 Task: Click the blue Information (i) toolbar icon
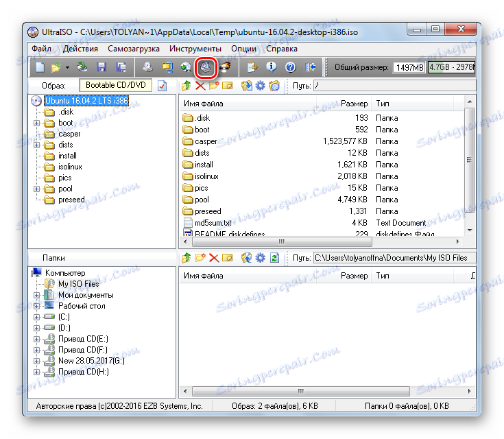pyautogui.click(x=272, y=67)
